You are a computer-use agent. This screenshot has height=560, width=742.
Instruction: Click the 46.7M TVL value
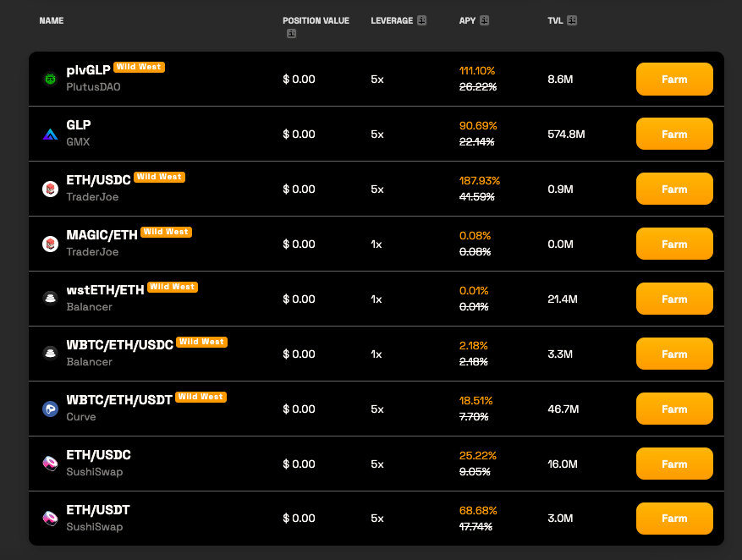click(563, 409)
